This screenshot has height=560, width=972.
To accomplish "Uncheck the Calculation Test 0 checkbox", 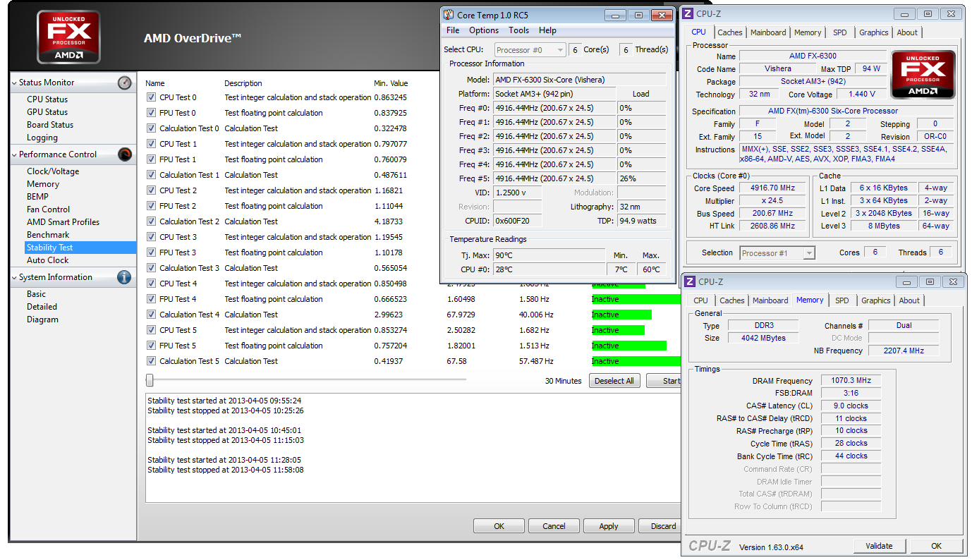I will (x=151, y=128).
